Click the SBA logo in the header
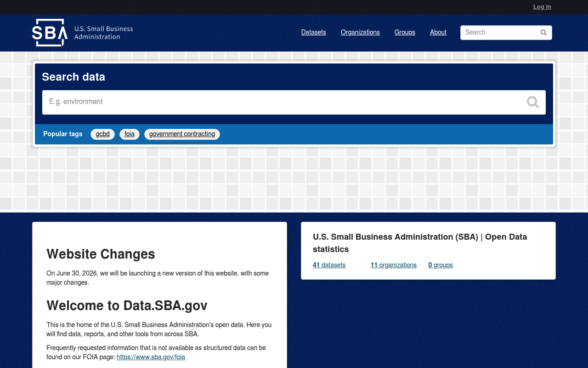This screenshot has width=588, height=368. [83, 33]
